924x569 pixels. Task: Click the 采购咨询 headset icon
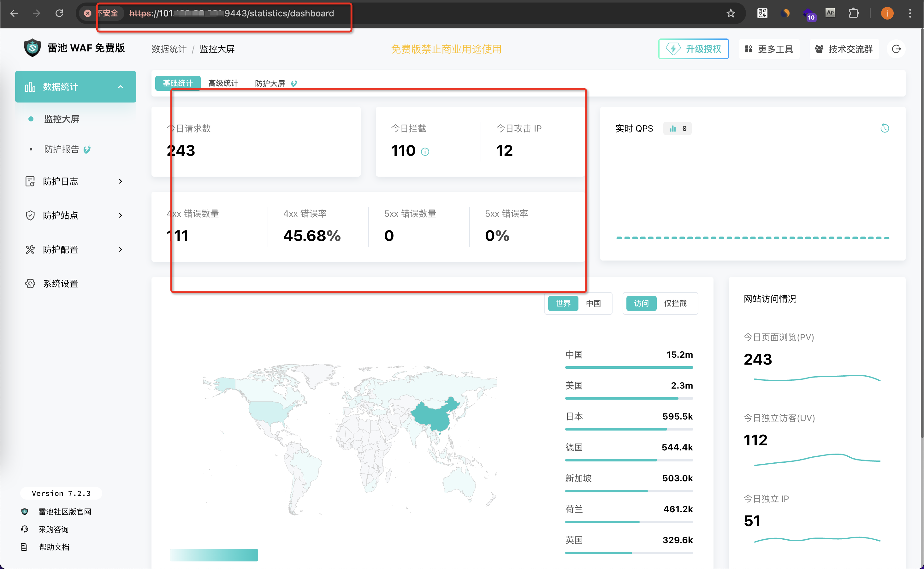pyautogui.click(x=25, y=529)
